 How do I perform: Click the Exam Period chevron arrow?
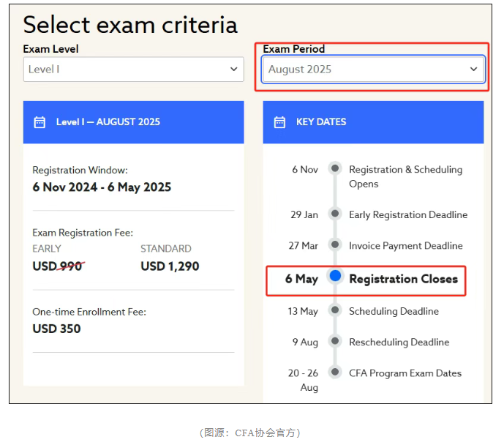pyautogui.click(x=473, y=70)
